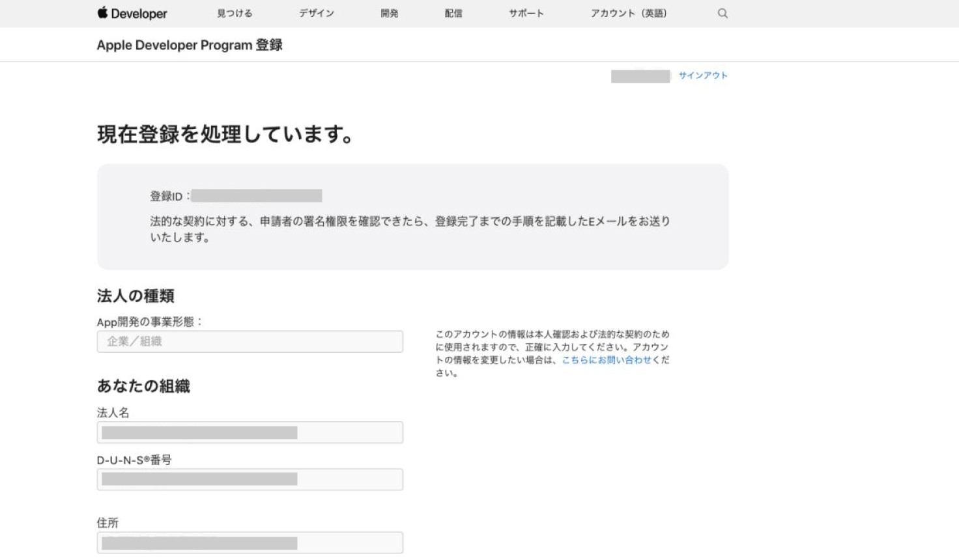Navigate to サポート
The width and height of the screenshot is (959, 560).
click(526, 13)
